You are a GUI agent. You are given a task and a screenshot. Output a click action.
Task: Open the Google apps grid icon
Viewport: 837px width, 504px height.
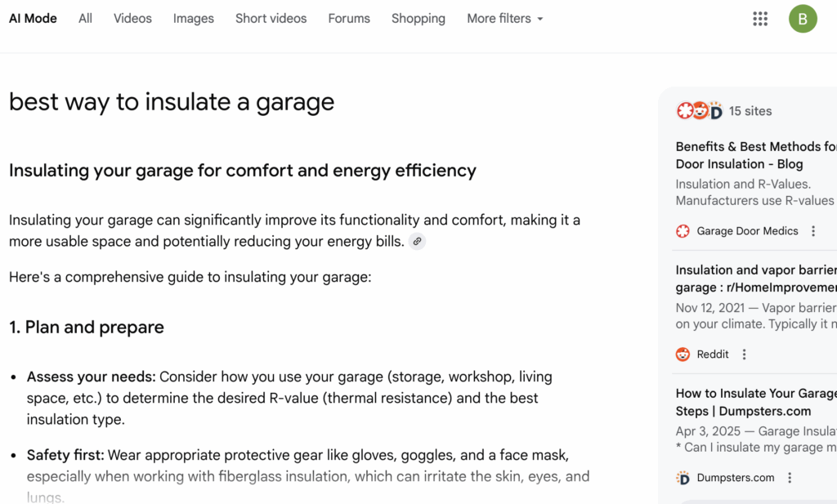pyautogui.click(x=760, y=19)
